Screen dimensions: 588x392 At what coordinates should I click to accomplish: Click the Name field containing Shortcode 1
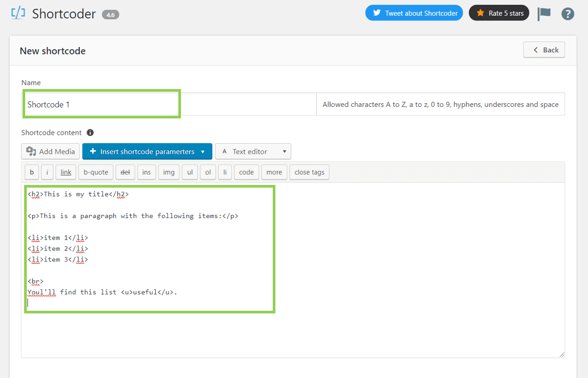pos(102,104)
